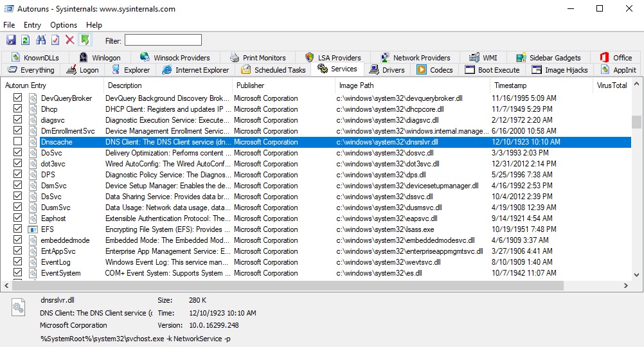644x347 pixels.
Task: Switch to the Office tab
Action: (616, 57)
